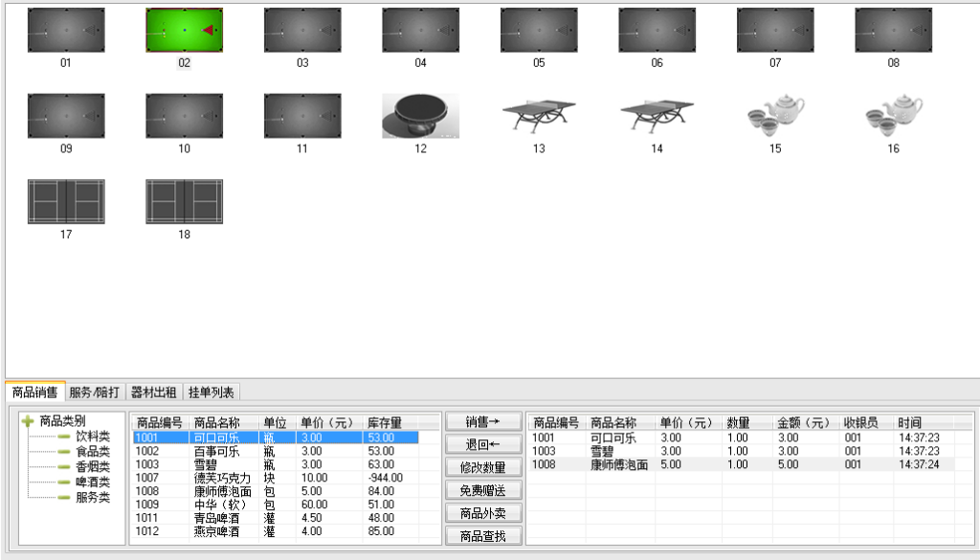
Task: Click 库存量 column header in product list
Action: point(385,422)
